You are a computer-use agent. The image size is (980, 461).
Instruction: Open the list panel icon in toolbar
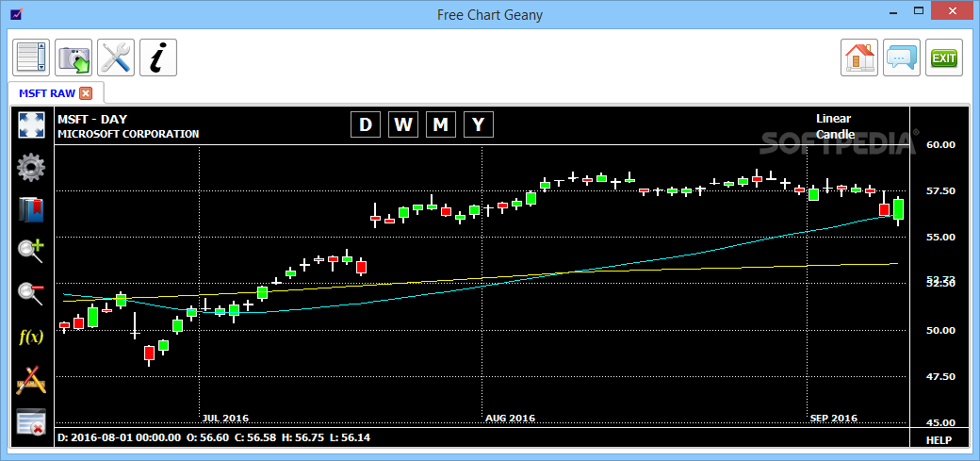(31, 58)
